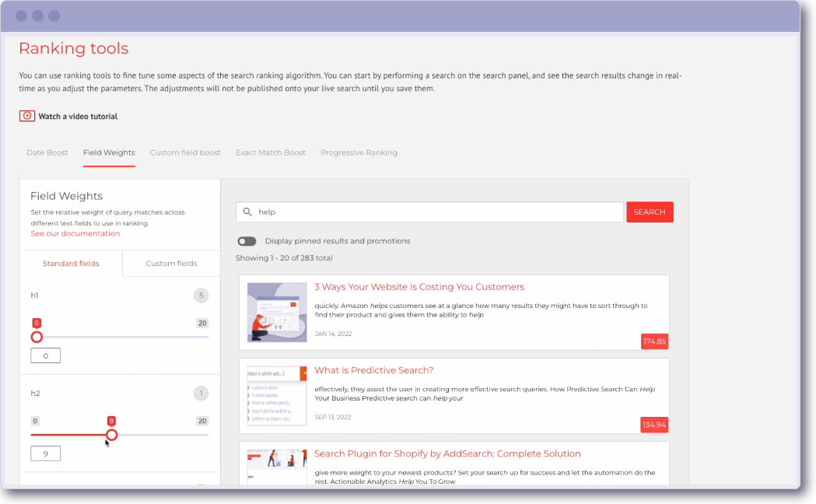Click the Field Weights panel heading
816x504 pixels.
coord(67,196)
